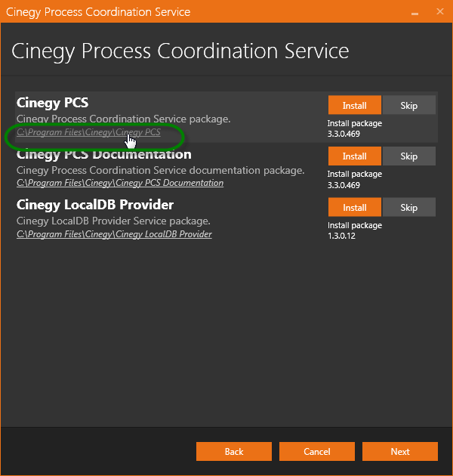453x476 pixels.
Task: Proceed with the Next button
Action: (400, 451)
